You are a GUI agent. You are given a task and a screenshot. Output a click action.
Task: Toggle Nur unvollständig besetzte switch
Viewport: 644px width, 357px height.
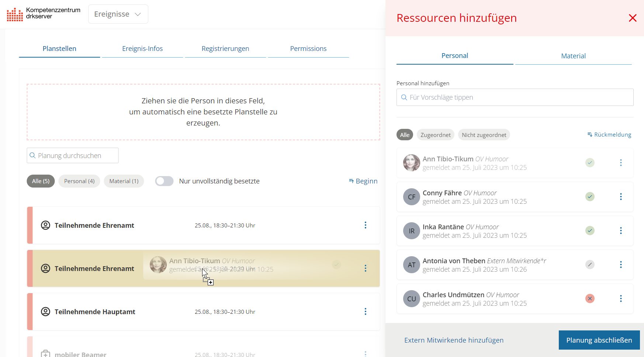(164, 181)
